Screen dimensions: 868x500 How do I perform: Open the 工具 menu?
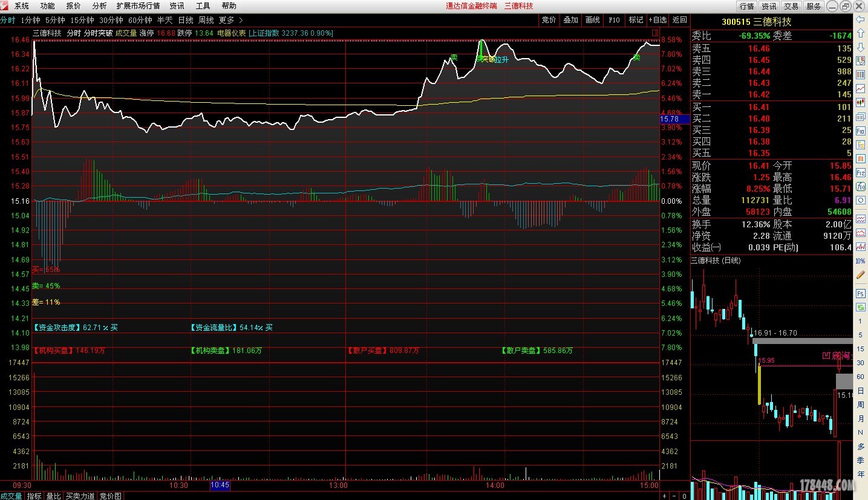coord(203,6)
